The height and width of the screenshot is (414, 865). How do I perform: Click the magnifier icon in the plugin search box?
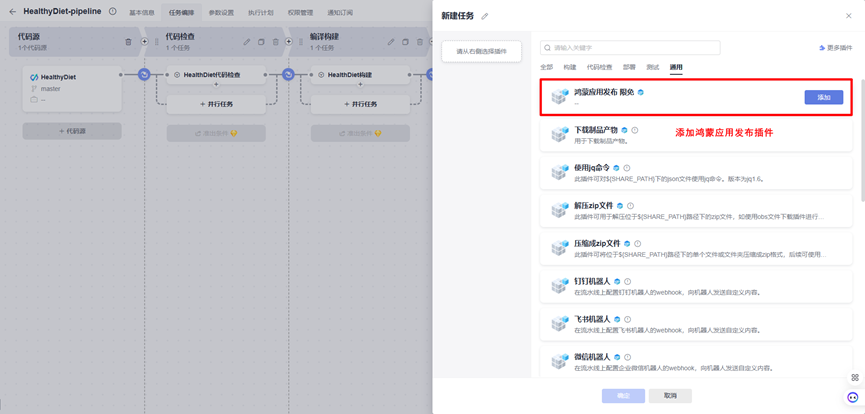[x=548, y=48]
